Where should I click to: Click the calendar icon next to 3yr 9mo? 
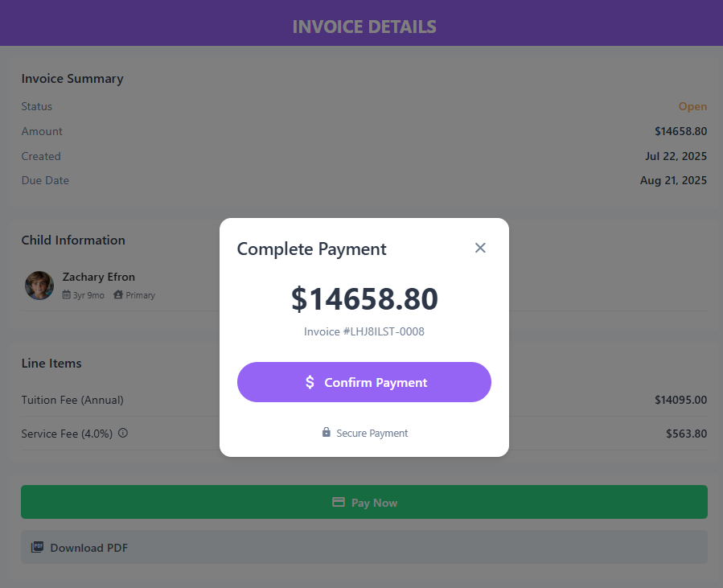[67, 294]
